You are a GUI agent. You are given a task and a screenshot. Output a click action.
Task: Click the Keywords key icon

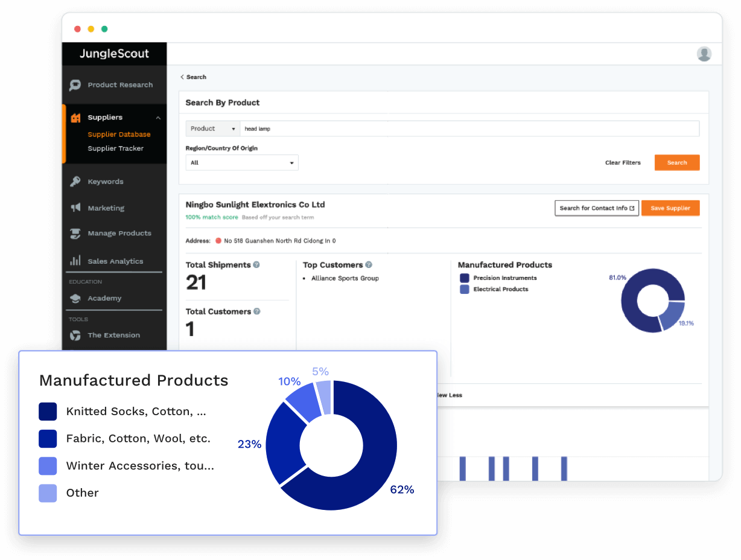click(75, 182)
